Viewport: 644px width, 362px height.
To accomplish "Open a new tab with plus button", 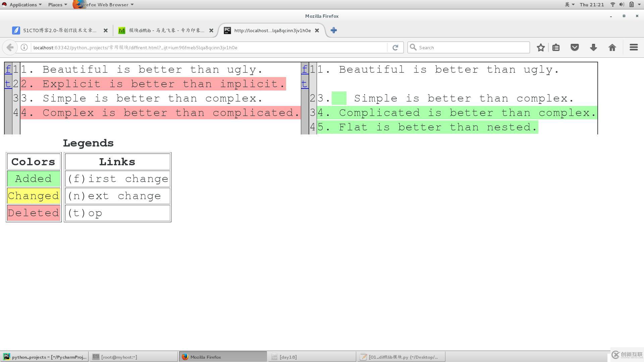I will point(333,31).
